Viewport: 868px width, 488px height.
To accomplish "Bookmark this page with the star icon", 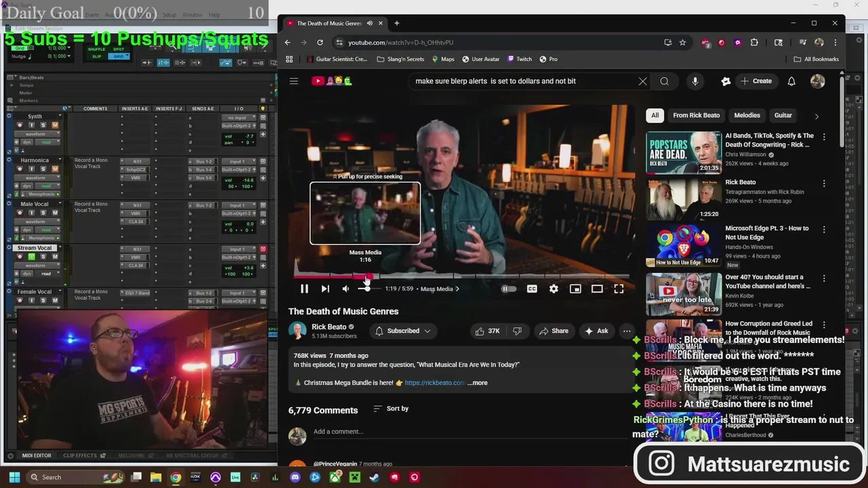I will [x=682, y=42].
